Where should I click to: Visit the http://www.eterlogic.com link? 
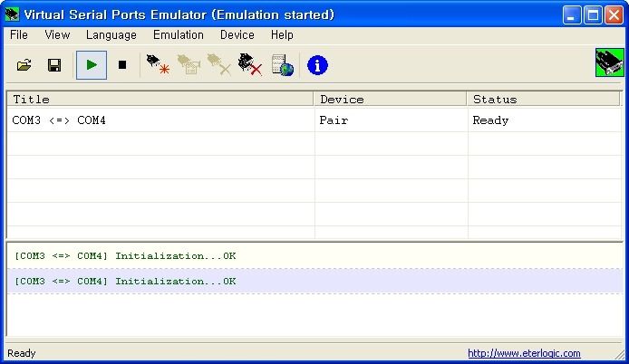click(x=524, y=353)
